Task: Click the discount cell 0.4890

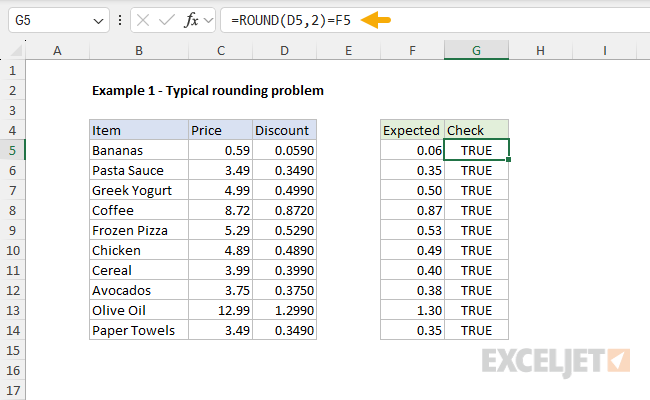Action: (x=284, y=250)
